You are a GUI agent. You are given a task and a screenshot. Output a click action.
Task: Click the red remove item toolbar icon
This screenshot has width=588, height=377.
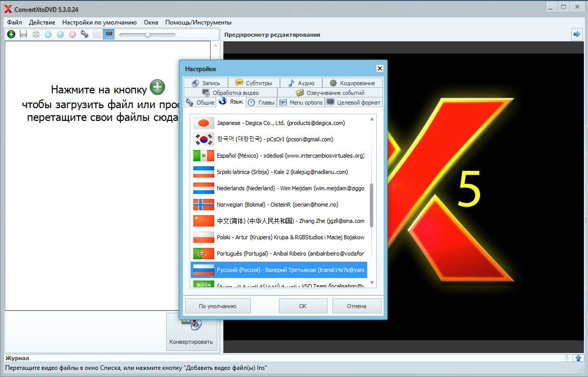[72, 34]
